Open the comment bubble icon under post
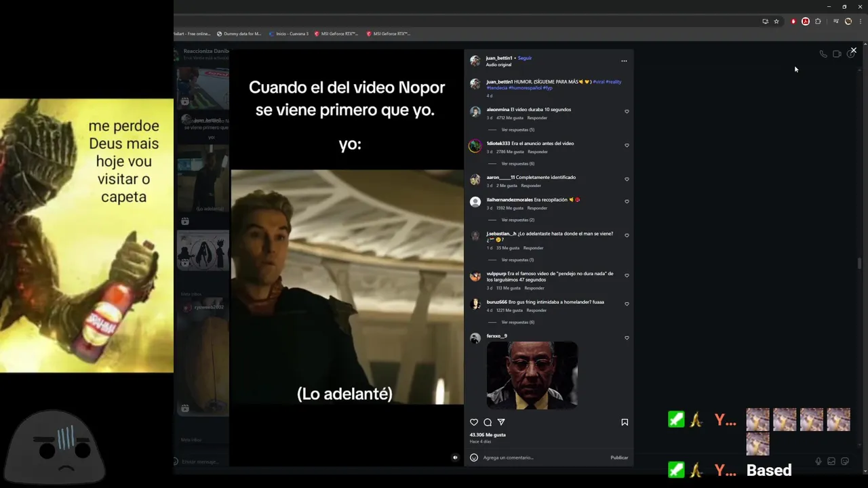This screenshot has width=868, height=488. click(x=488, y=422)
